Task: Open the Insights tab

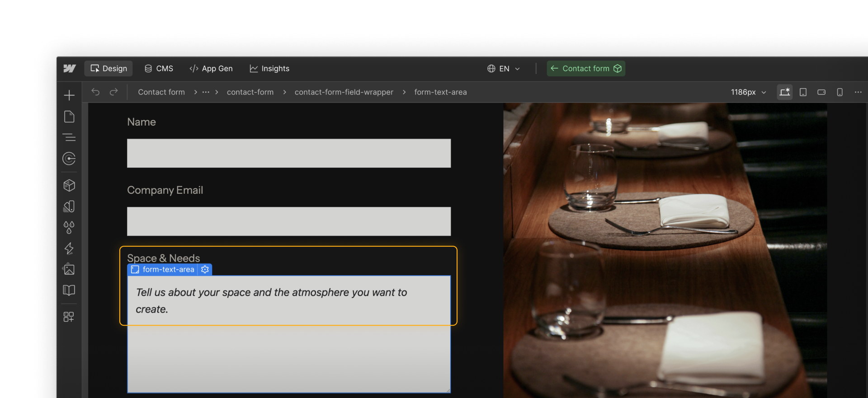Action: click(269, 69)
